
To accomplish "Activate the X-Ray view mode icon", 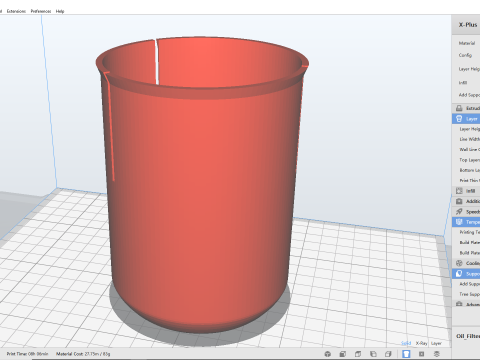I will 421,354.
